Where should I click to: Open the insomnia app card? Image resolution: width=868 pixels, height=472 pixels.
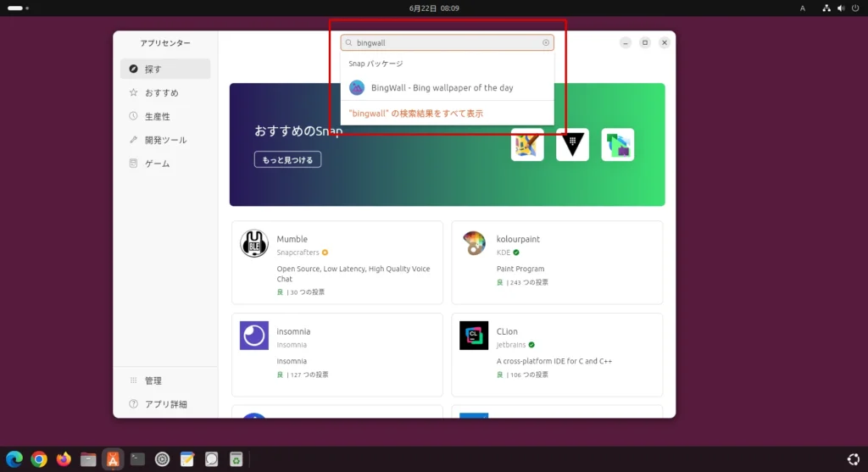click(337, 355)
